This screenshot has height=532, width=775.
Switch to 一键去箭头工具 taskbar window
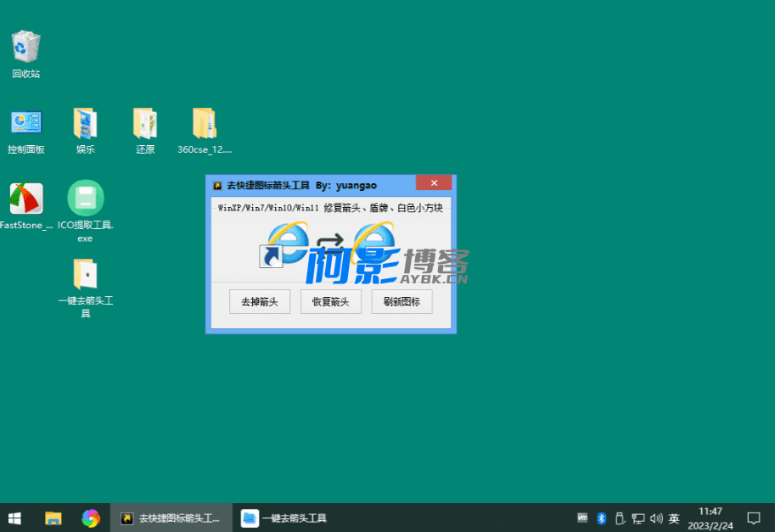click(284, 518)
